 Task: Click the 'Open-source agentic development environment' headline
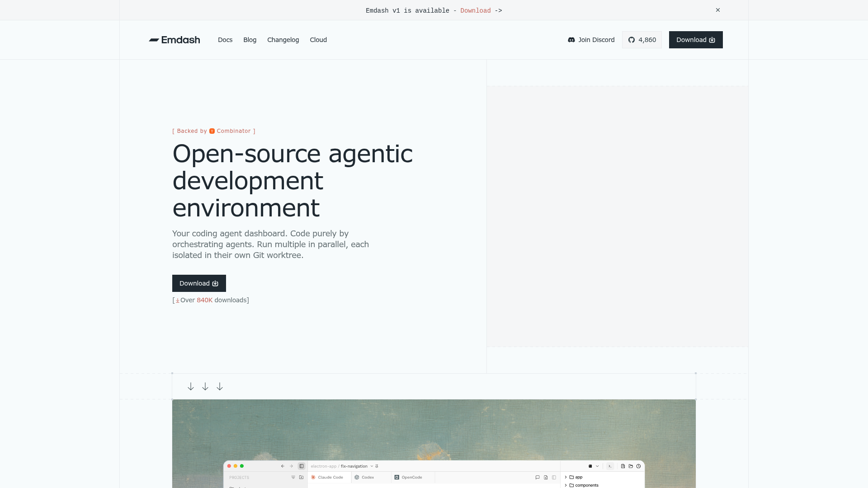292,181
